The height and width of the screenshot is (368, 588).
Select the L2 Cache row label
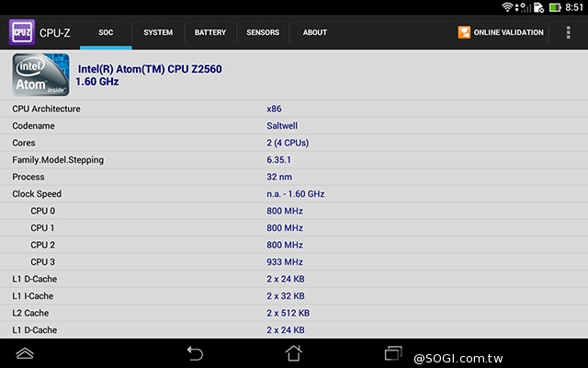pos(30,313)
